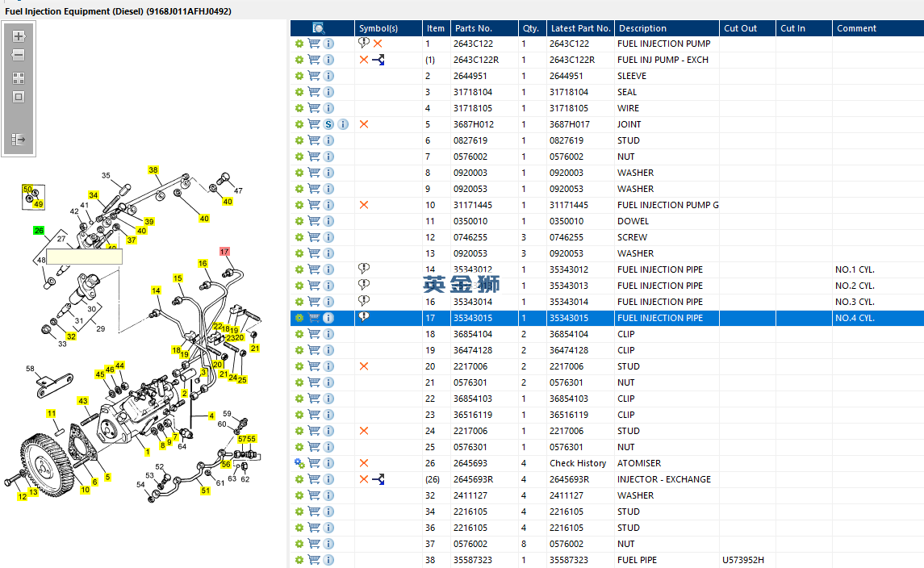
Task: Sort by the Item column header
Action: 436,28
